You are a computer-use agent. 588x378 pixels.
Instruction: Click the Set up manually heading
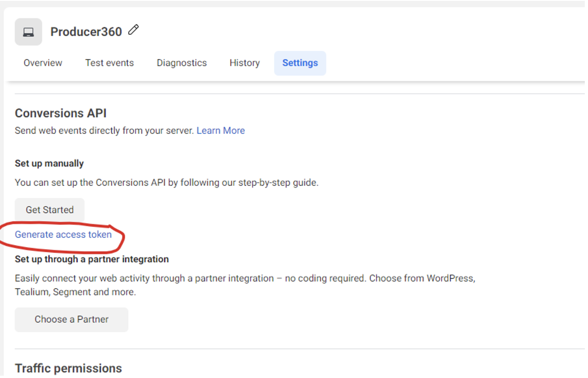click(x=49, y=163)
